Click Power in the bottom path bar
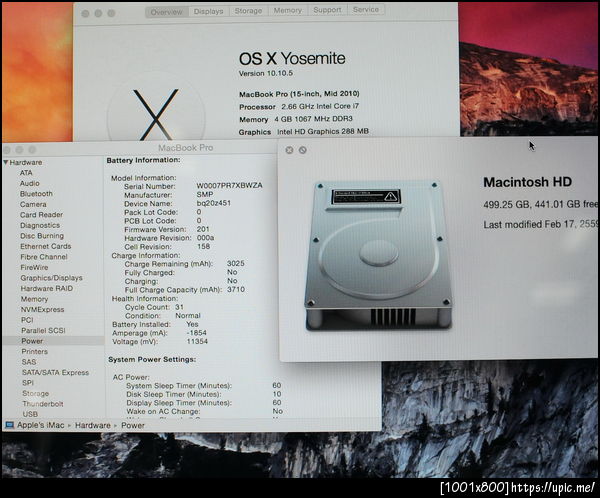 click(133, 425)
